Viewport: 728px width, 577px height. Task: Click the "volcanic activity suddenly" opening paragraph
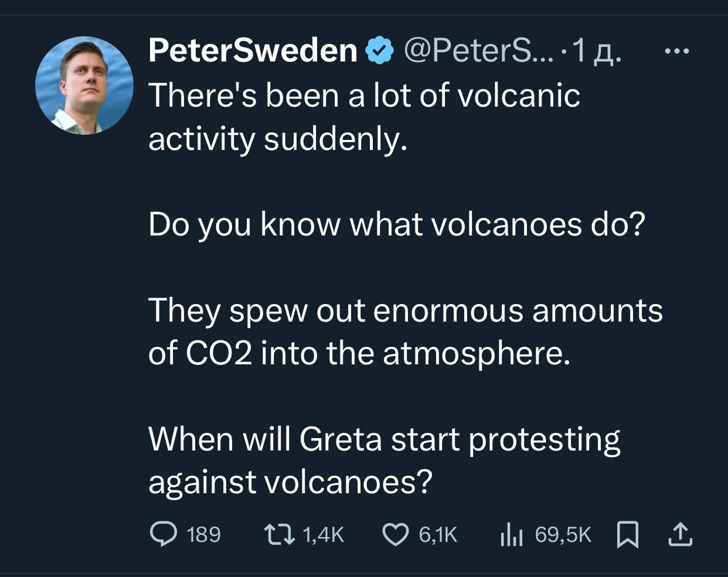[x=363, y=117]
